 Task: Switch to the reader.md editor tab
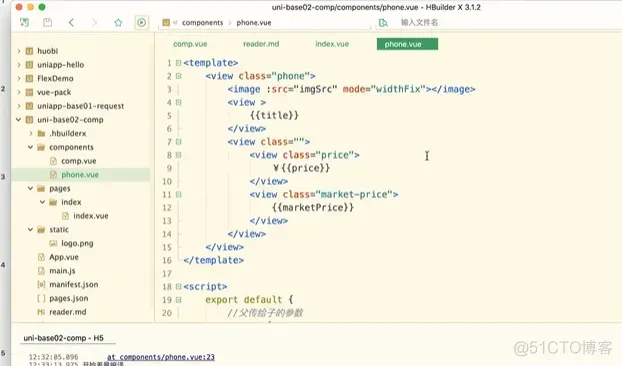tap(261, 44)
